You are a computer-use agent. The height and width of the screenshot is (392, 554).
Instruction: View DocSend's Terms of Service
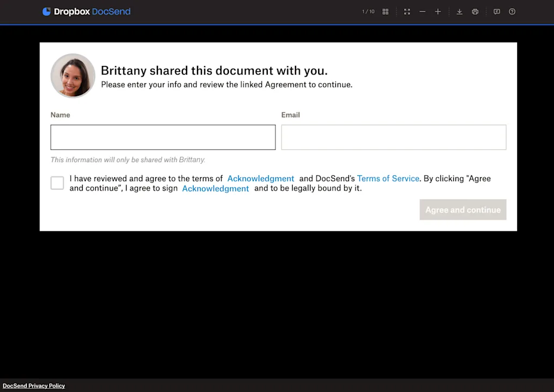click(388, 178)
